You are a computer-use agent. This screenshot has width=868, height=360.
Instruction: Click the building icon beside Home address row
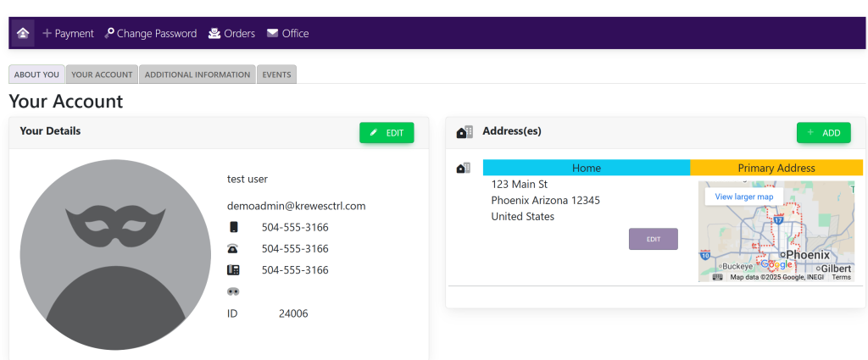coord(463,168)
